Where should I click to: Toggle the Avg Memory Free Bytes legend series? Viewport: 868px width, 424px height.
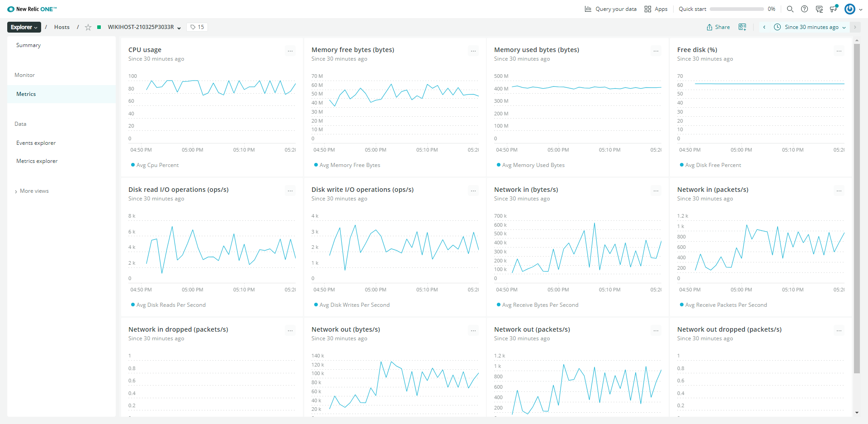[x=347, y=165]
